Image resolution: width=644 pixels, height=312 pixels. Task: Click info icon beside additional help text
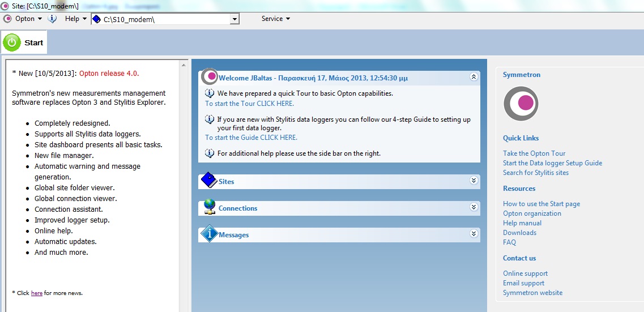coord(210,153)
